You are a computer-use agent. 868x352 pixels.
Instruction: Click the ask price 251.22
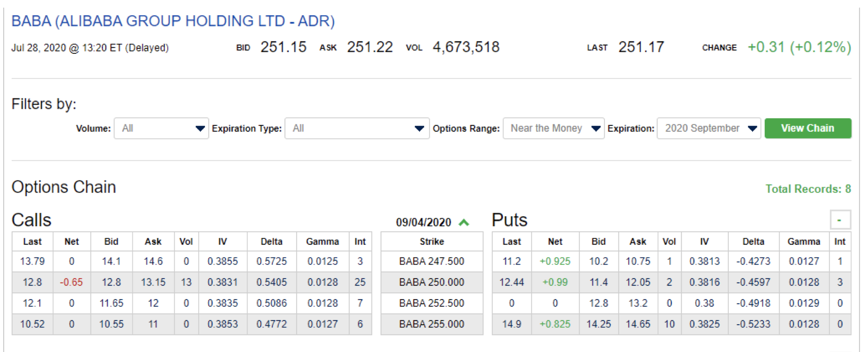tap(370, 47)
